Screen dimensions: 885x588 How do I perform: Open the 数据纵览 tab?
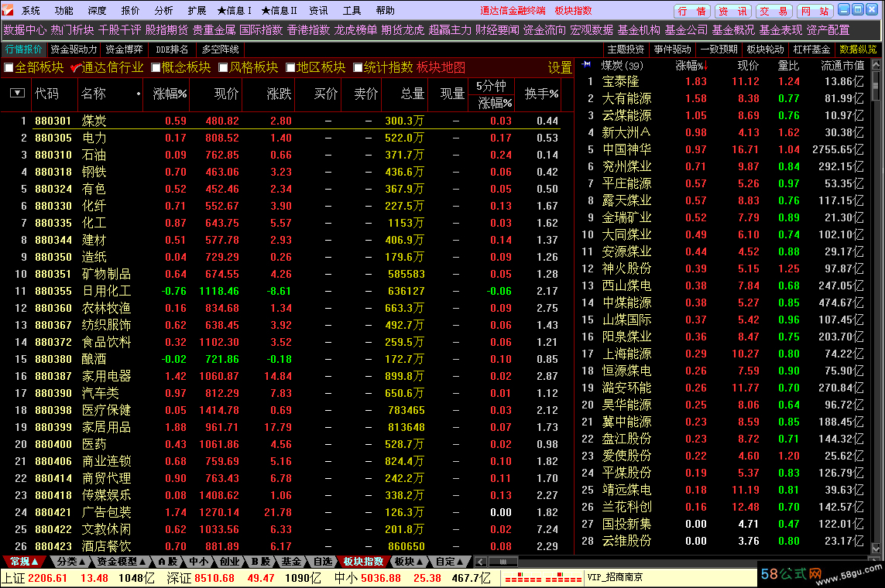pyautogui.click(x=858, y=50)
